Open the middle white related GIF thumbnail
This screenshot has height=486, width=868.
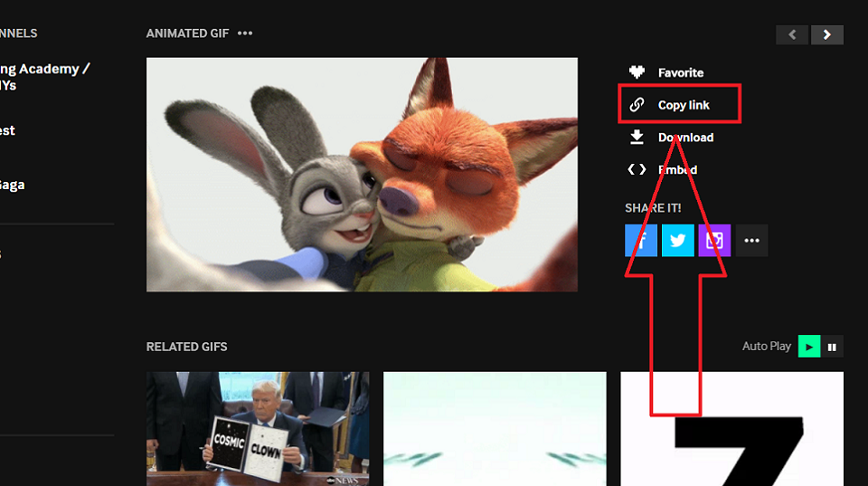[x=495, y=428]
